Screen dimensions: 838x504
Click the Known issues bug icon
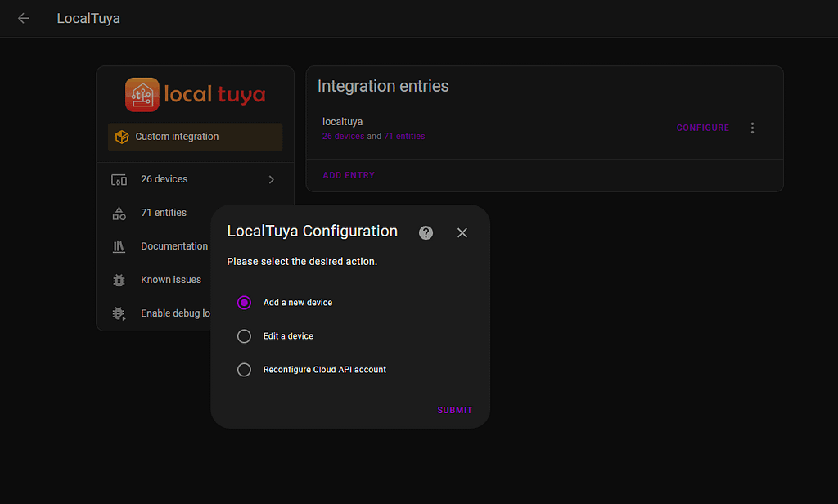[119, 280]
